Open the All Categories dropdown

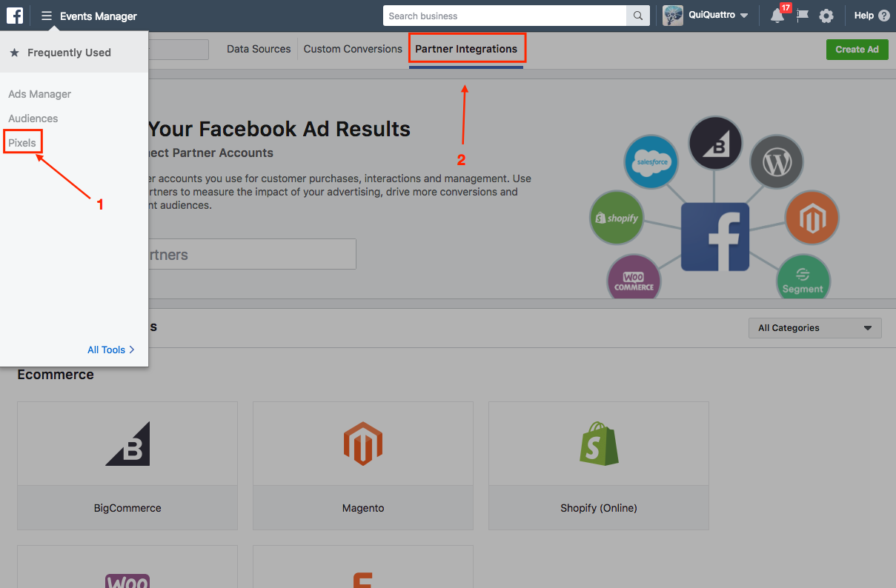click(815, 328)
